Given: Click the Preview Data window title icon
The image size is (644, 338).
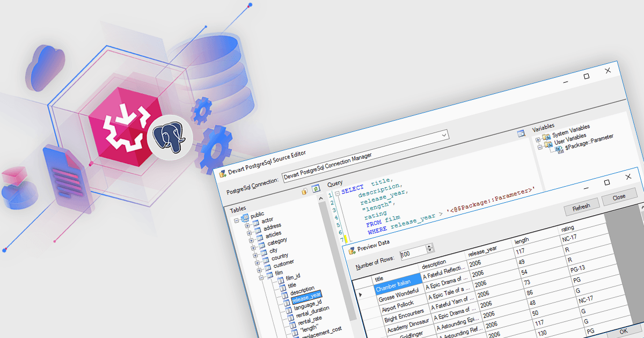Looking at the screenshot, I should pyautogui.click(x=352, y=250).
